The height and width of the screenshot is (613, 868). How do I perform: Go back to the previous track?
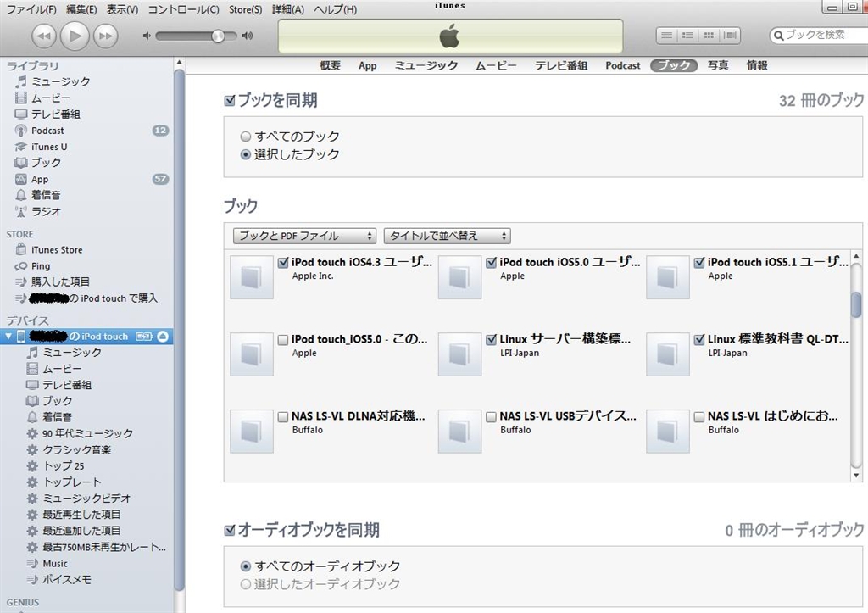(44, 36)
